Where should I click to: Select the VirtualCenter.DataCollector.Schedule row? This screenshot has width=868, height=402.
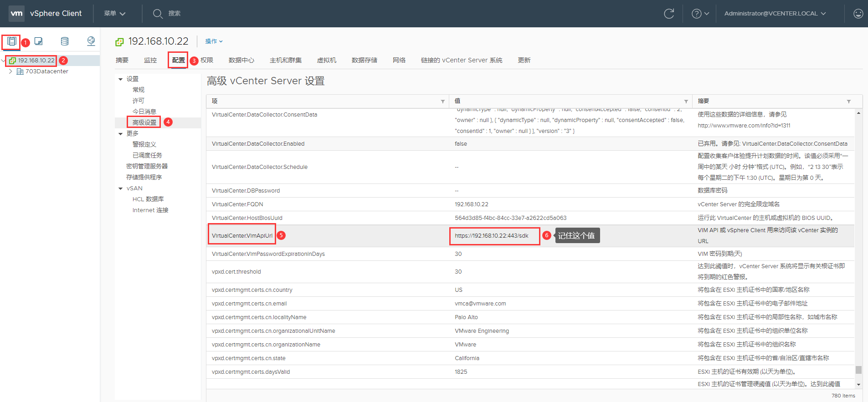click(530, 167)
